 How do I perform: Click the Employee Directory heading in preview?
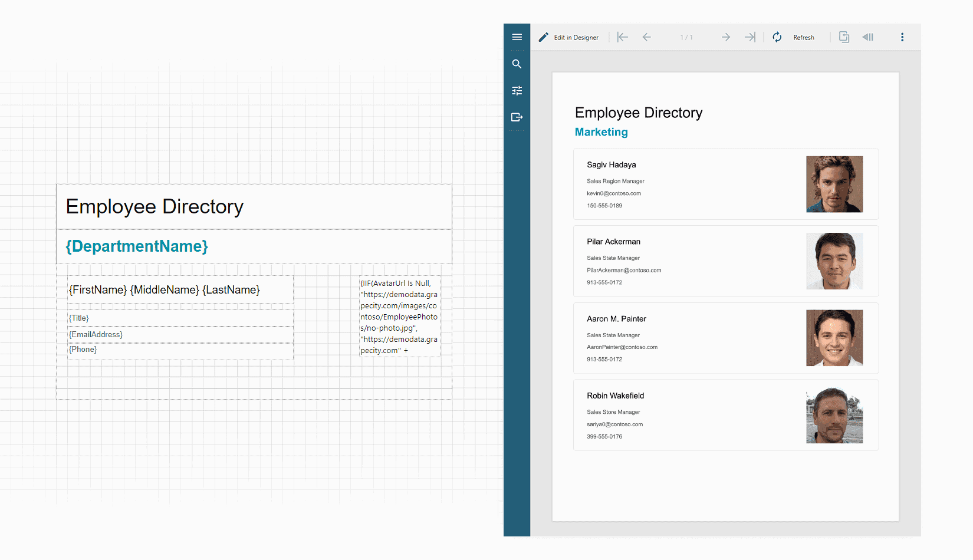pos(639,113)
